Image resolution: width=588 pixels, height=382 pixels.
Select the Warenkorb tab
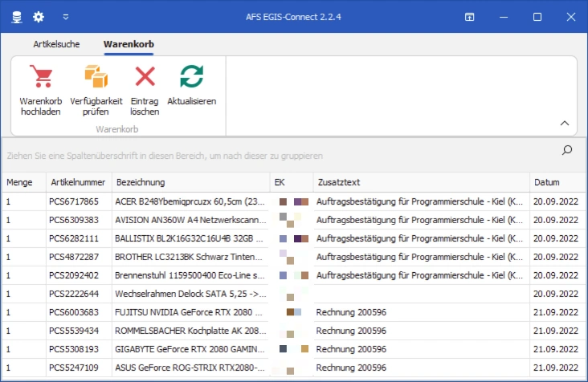pyautogui.click(x=129, y=44)
